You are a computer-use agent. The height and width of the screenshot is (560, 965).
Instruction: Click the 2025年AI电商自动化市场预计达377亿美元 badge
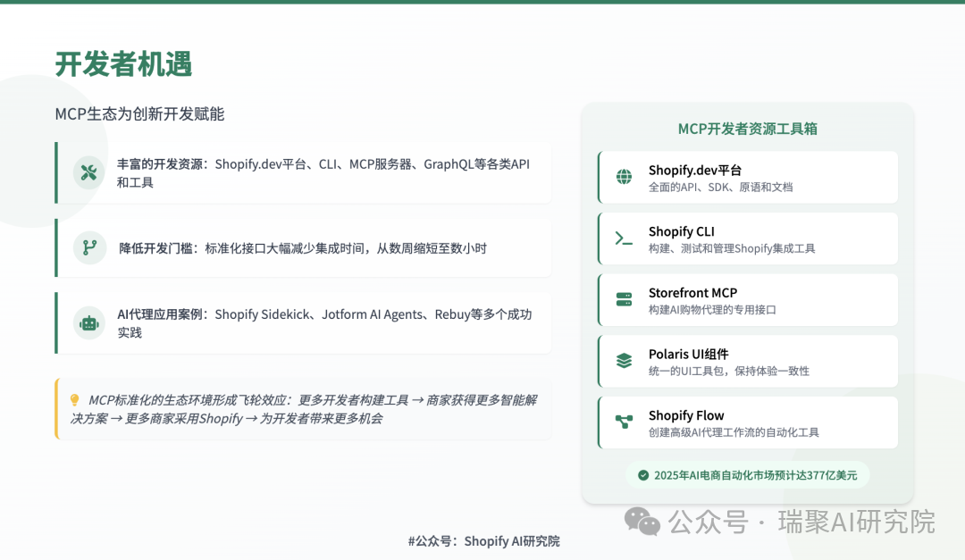tap(748, 475)
